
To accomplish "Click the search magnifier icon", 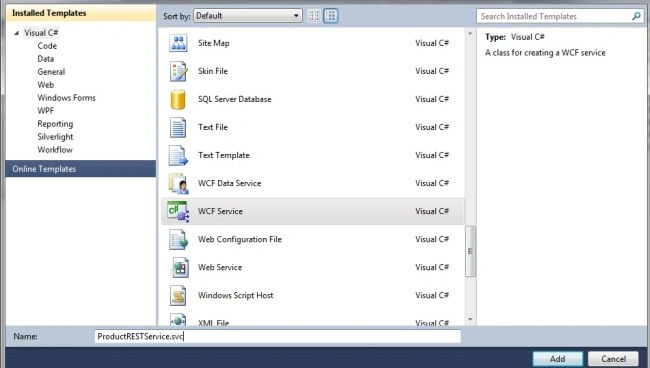I will [636, 16].
